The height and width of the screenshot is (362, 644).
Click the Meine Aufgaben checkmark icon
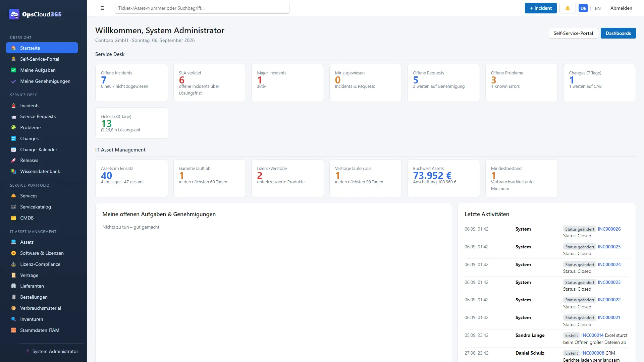(13, 70)
